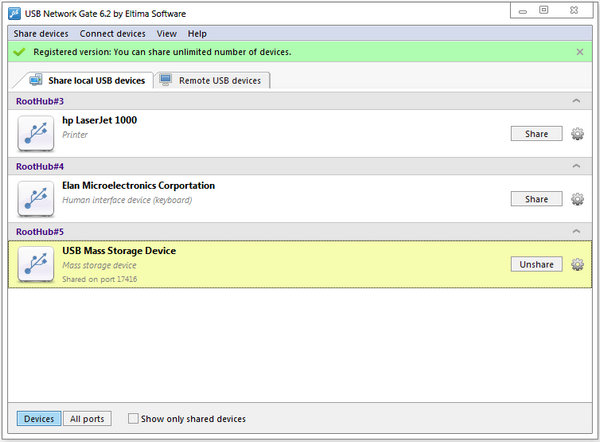
Task: Share the hp LaserJet 1000 printer
Action: coord(536,133)
